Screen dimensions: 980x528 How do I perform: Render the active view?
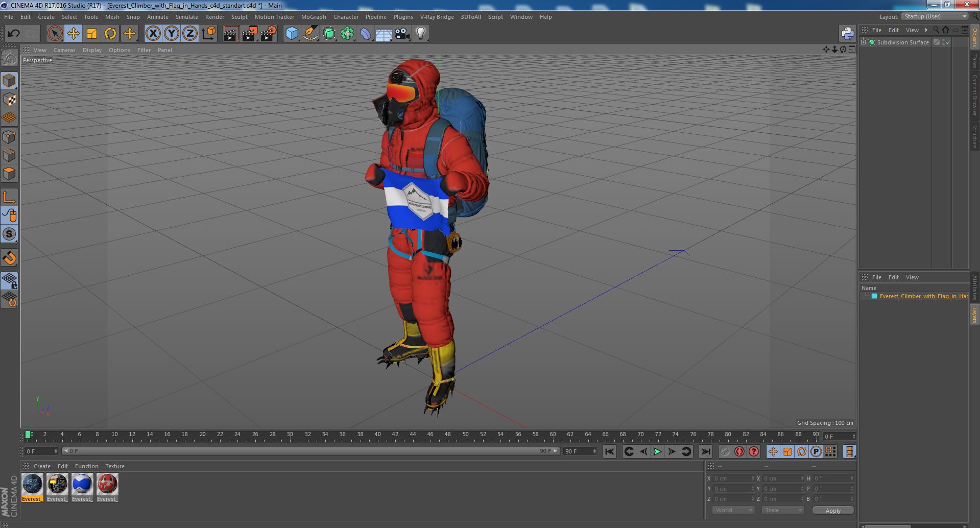coord(231,34)
